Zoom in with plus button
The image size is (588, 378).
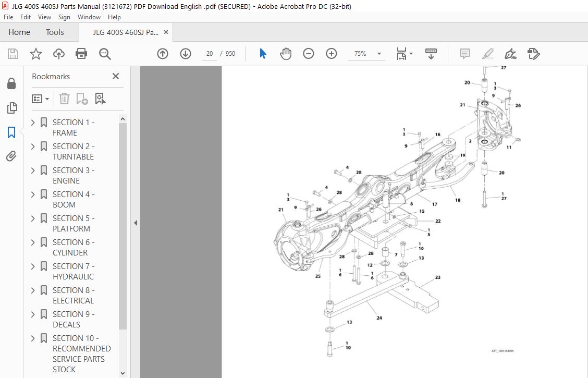[x=331, y=54]
